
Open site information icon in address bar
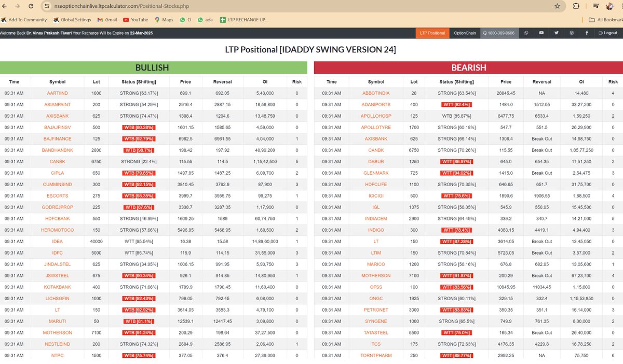(47, 6)
